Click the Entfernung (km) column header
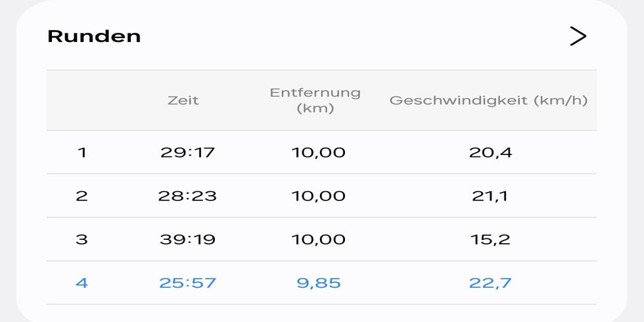 315,101
